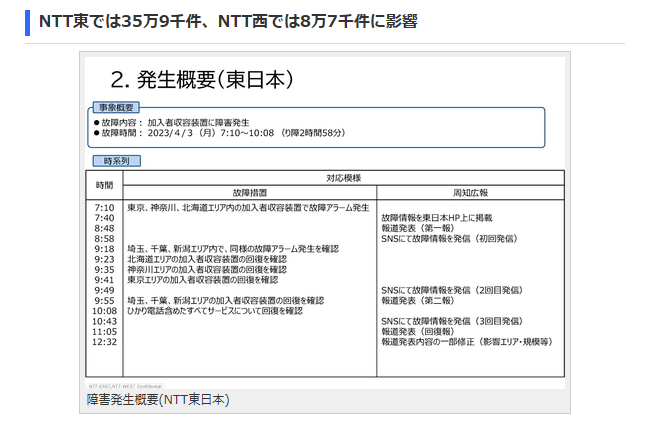The height and width of the screenshot is (428, 648).
Task: Click the '時間' column header
Action: click(x=105, y=184)
